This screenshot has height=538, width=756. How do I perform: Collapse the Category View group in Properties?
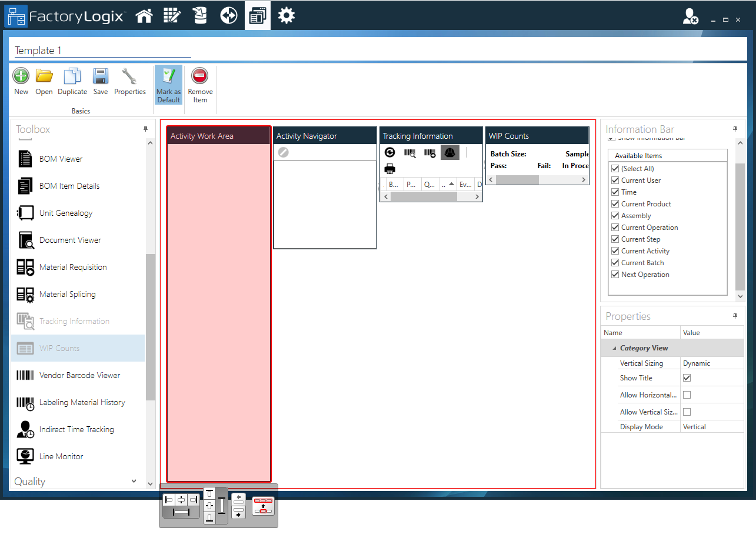point(613,348)
